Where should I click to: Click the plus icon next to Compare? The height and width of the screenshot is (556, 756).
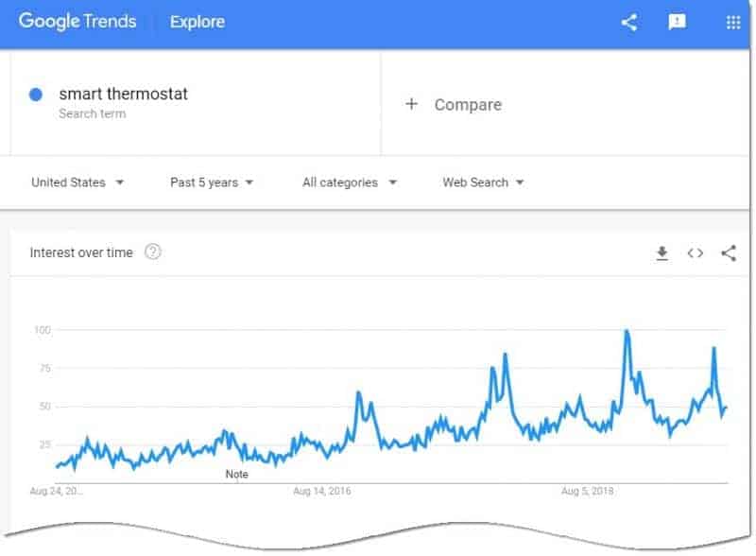411,104
